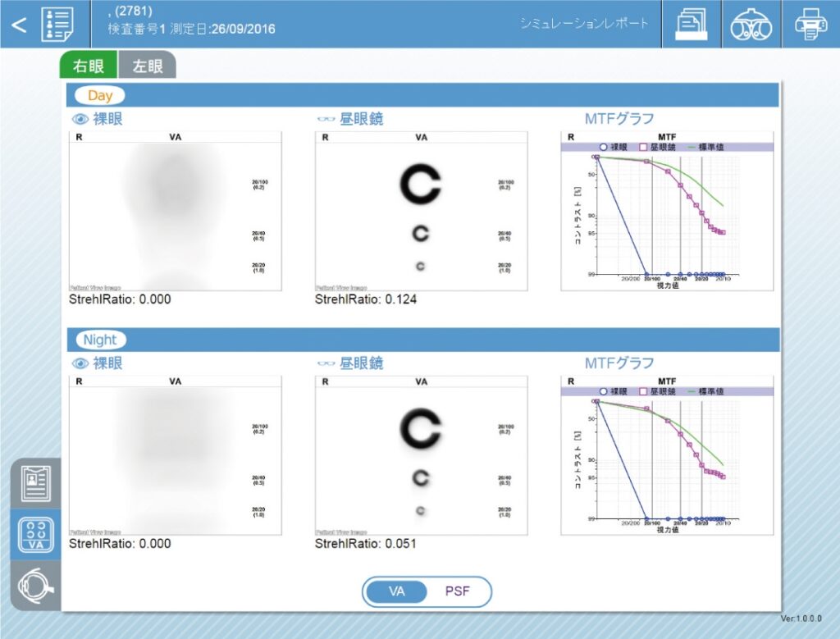Click the Night MTFグラフ heading
This screenshot has width=840, height=639.
click(x=619, y=363)
